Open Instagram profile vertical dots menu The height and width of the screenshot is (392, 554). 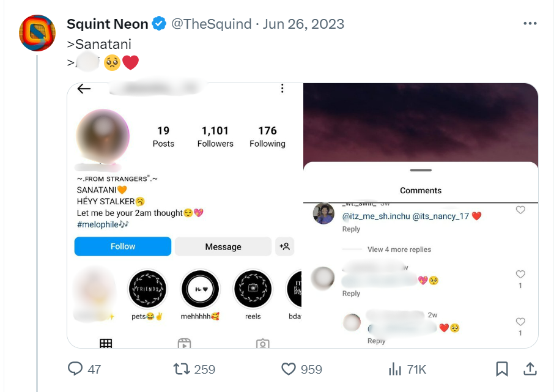tap(282, 88)
